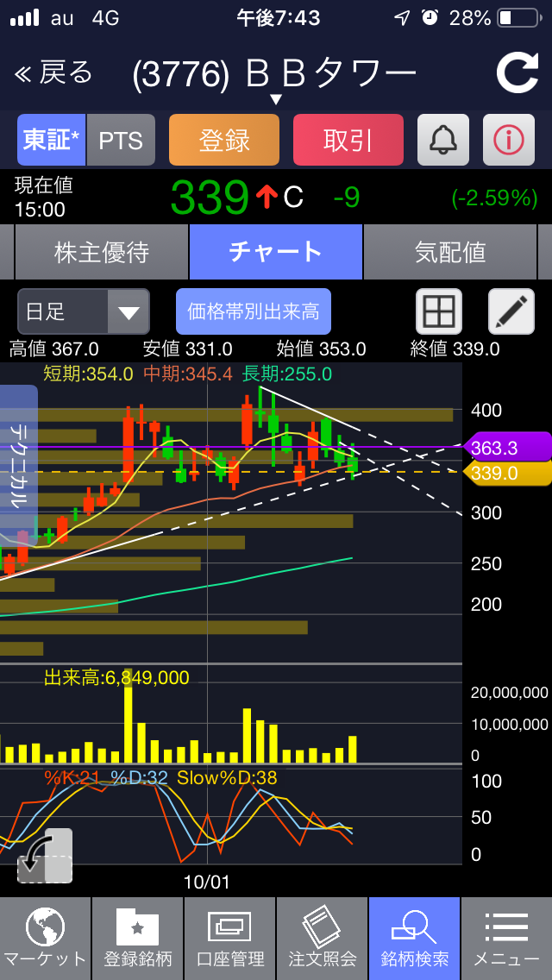Open the alert bell icon
552x980 pixels.
point(443,140)
